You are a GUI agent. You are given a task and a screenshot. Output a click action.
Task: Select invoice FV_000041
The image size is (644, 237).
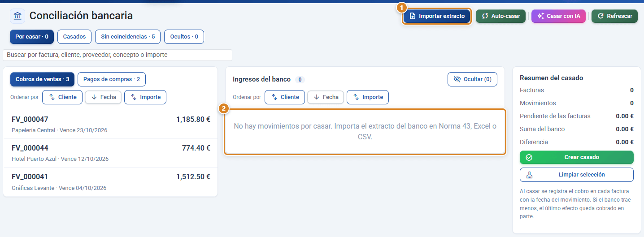(x=110, y=182)
